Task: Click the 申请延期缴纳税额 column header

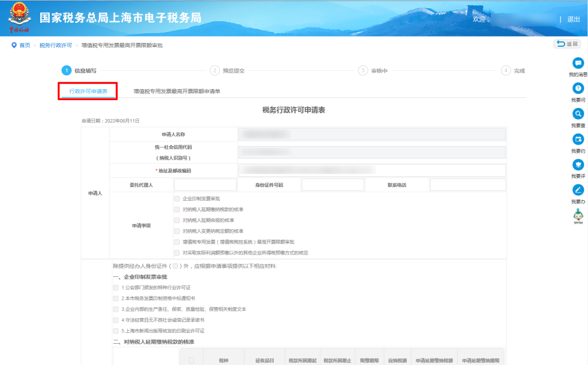Action: pyautogui.click(x=434, y=361)
